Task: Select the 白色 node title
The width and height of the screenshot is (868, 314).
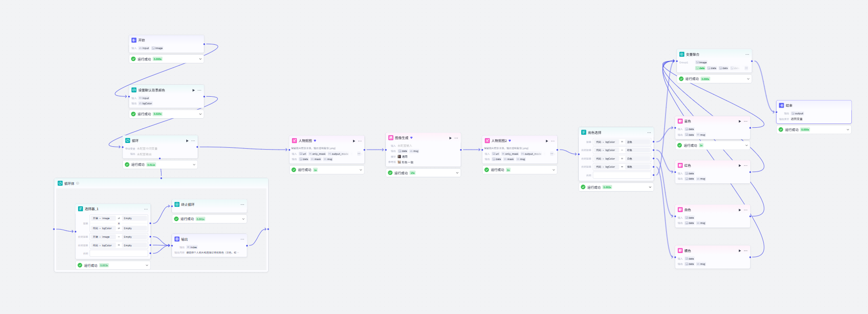Action: click(x=687, y=210)
